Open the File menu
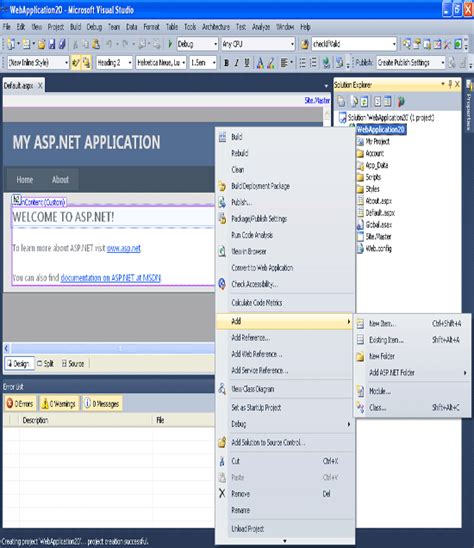The height and width of the screenshot is (548, 474). tap(7, 27)
